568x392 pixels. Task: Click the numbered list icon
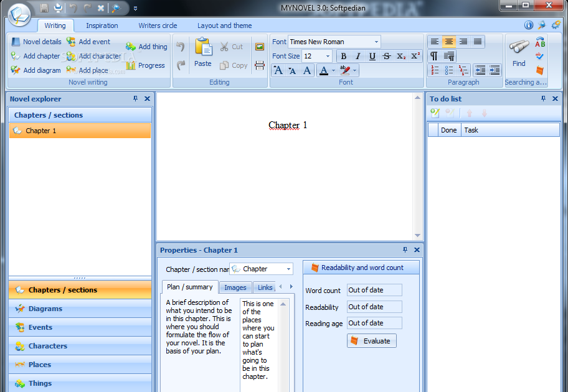435,70
